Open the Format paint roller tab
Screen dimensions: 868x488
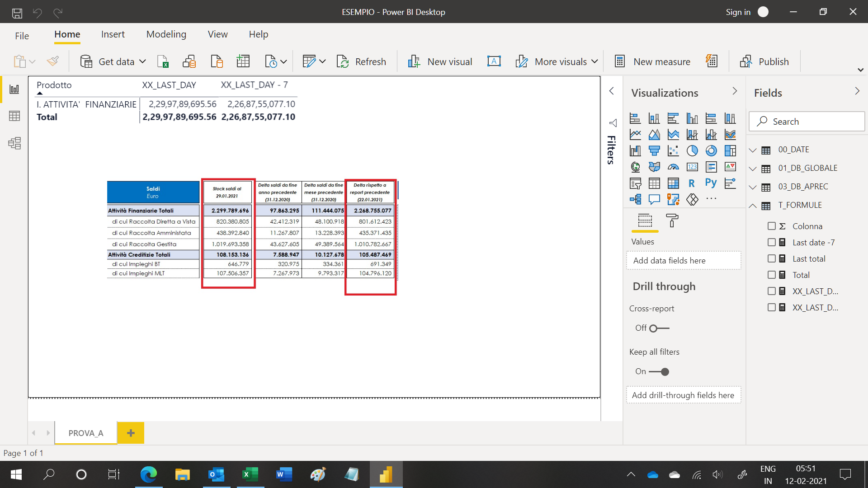672,221
